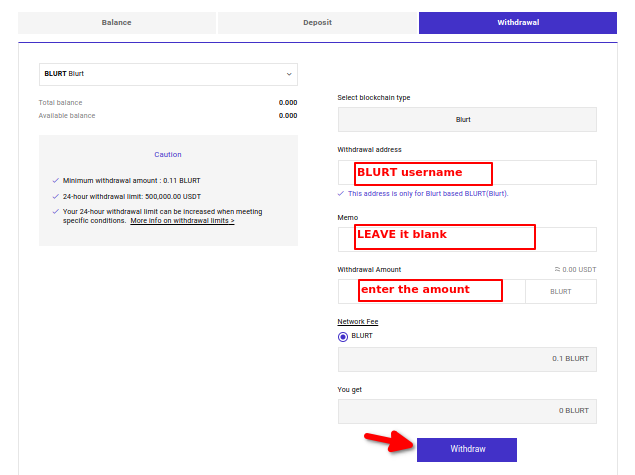Click the Withdraw button
Image resolution: width=635 pixels, height=475 pixels.
(467, 449)
